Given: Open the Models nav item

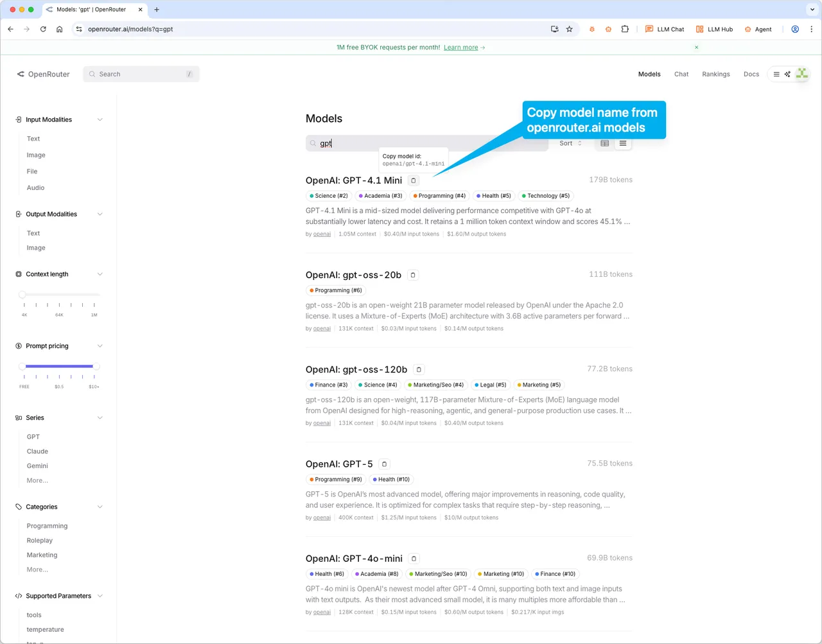Looking at the screenshot, I should (x=649, y=74).
